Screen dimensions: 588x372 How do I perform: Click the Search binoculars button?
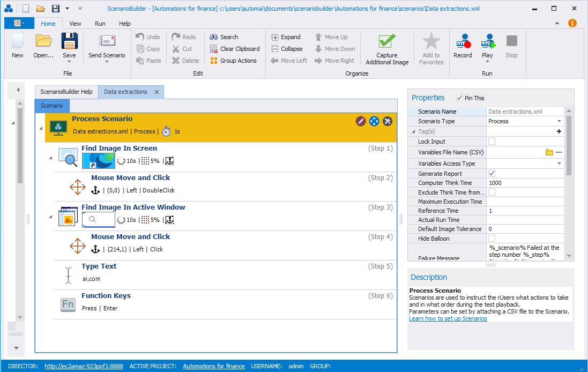[x=224, y=37]
